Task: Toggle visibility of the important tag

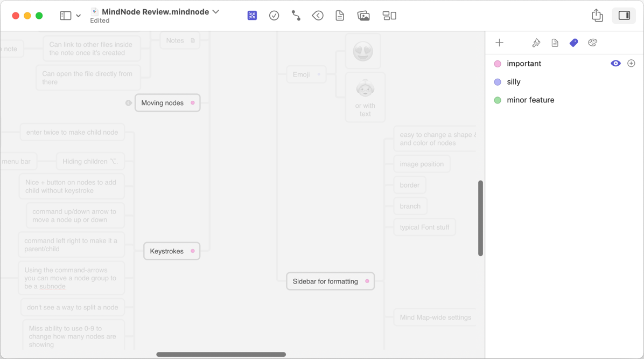Action: (x=615, y=64)
